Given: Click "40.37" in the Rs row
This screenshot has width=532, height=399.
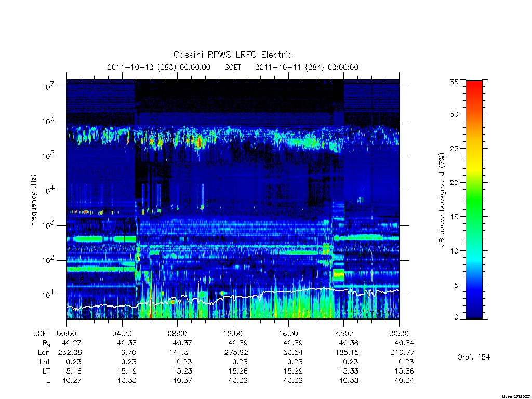Looking at the screenshot, I should point(182,343).
